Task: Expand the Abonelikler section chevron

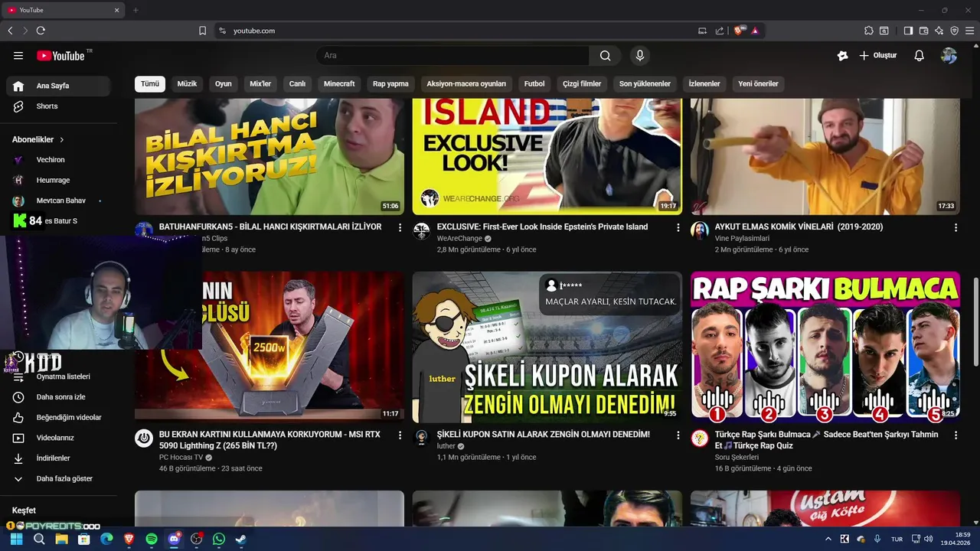Action: pyautogui.click(x=62, y=140)
